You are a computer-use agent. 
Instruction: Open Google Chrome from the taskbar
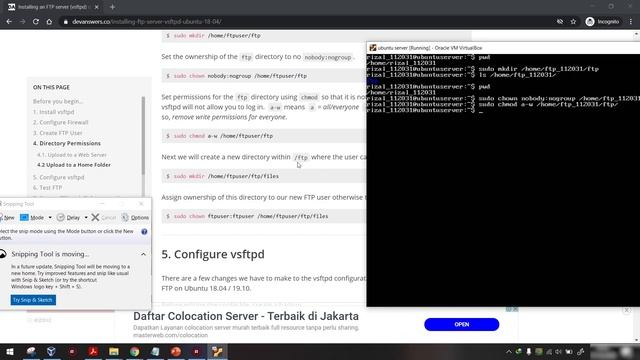click(134, 351)
